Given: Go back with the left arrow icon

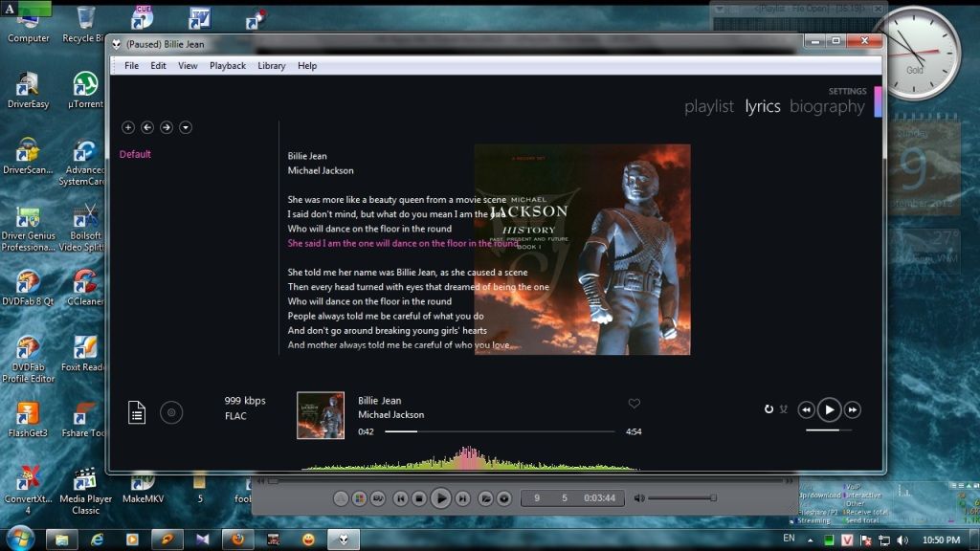Looking at the screenshot, I should pyautogui.click(x=147, y=127).
